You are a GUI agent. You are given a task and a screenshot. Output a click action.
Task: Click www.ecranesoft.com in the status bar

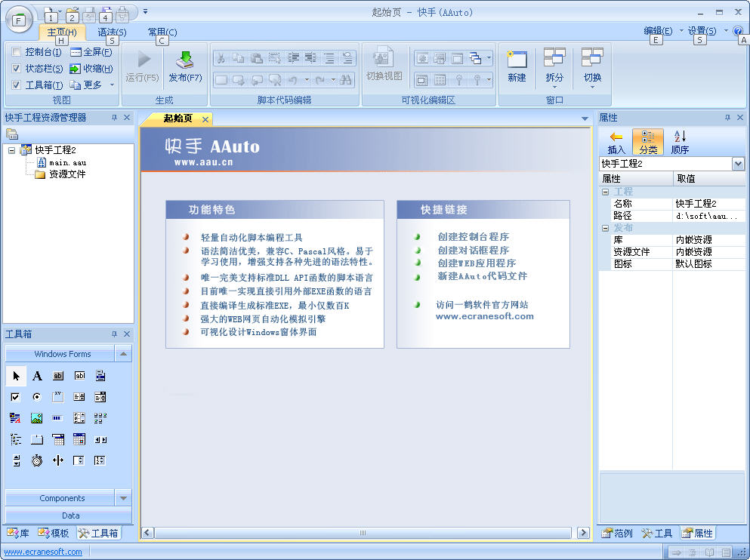click(x=43, y=552)
